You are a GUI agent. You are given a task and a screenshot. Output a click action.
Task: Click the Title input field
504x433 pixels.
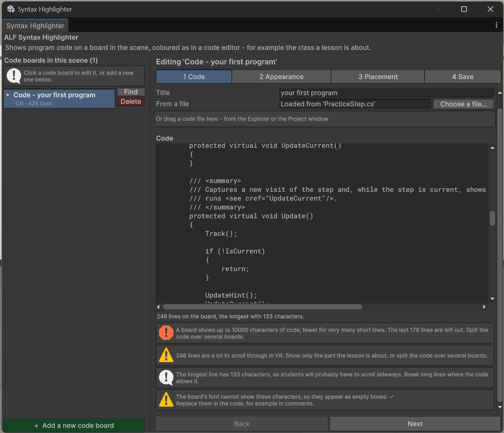[387, 93]
